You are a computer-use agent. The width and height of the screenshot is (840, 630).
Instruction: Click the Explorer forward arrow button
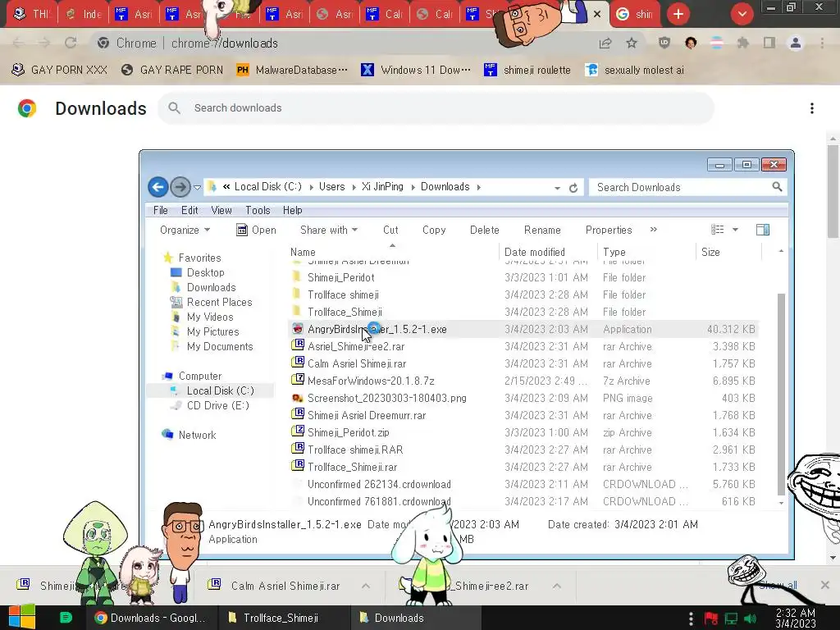point(180,187)
